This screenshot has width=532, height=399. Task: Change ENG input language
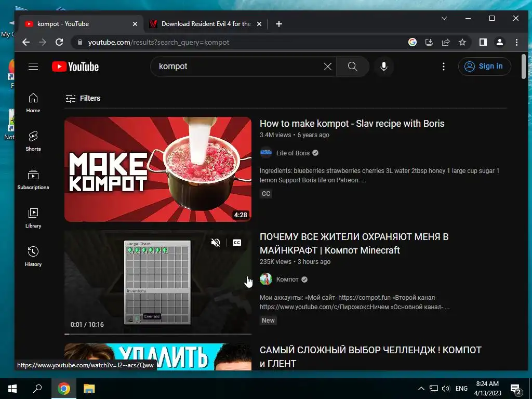(x=461, y=389)
